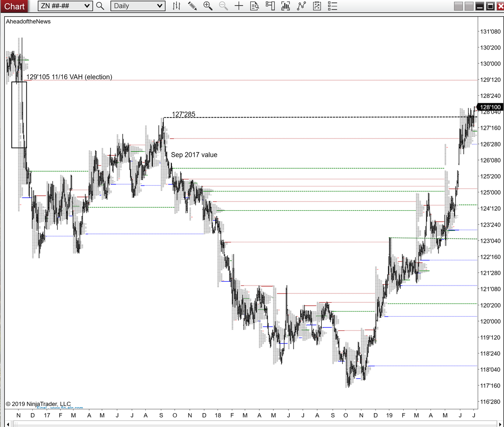Image resolution: width=504 pixels, height=427 pixels.
Task: Click the instrument search magnifier
Action: tap(100, 6)
